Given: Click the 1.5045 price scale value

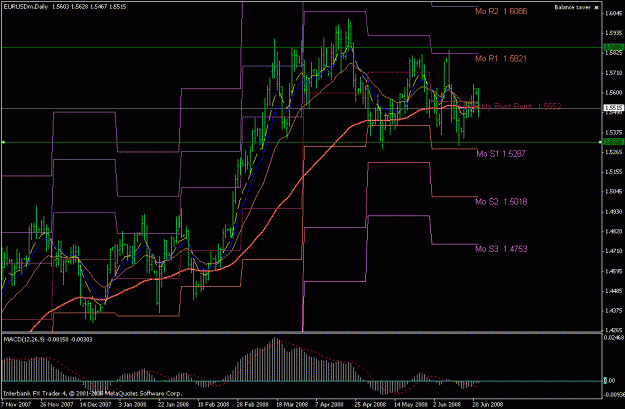Looking at the screenshot, I should pyautogui.click(x=613, y=192).
